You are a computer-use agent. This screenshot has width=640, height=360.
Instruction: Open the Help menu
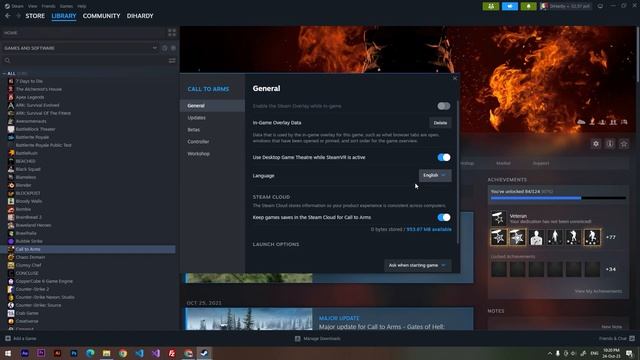click(82, 6)
